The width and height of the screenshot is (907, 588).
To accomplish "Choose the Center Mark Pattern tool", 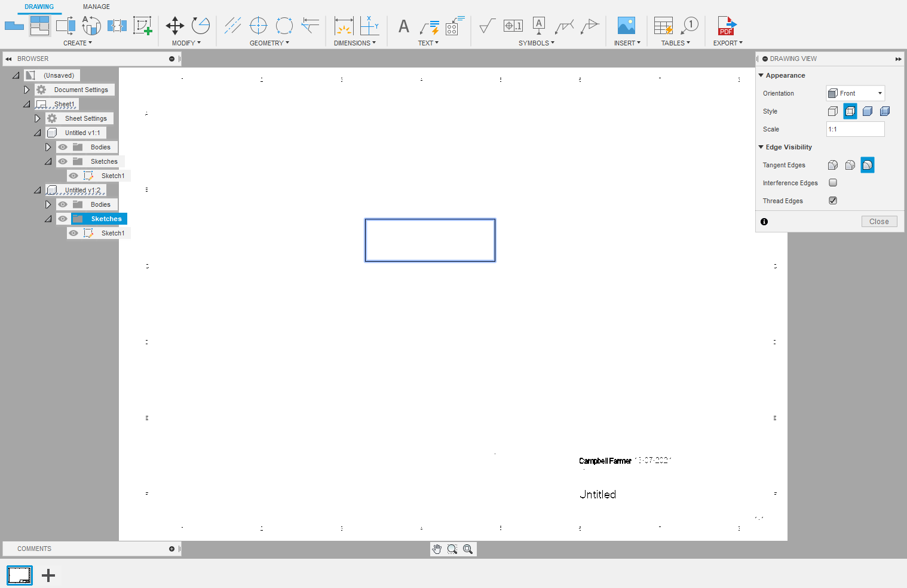I will [x=284, y=26].
